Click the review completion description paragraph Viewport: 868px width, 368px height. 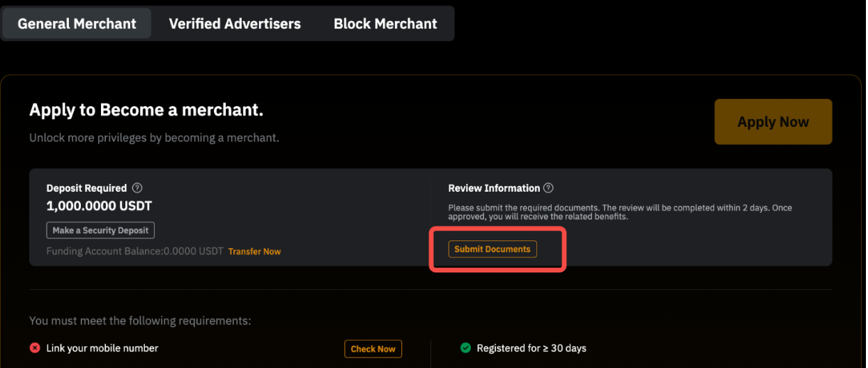(620, 212)
